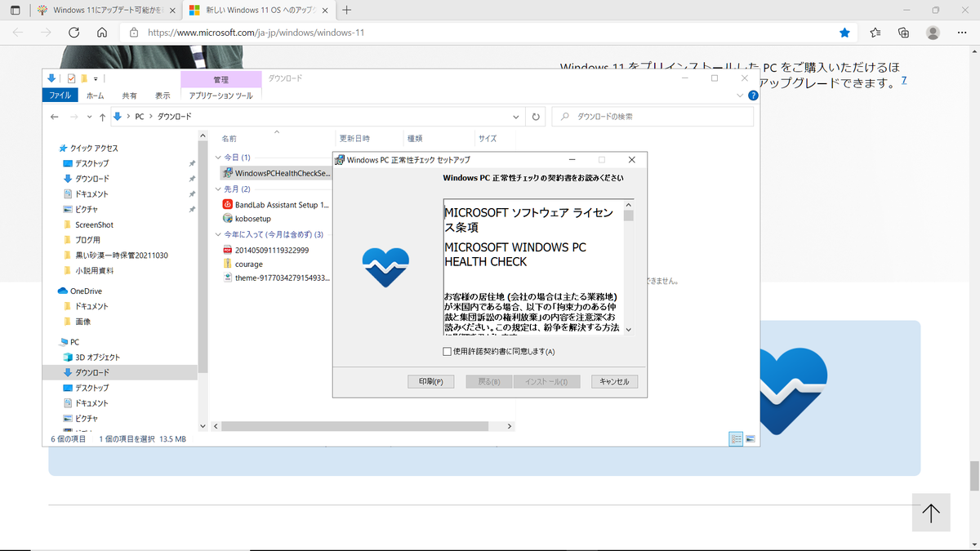The height and width of the screenshot is (551, 980).
Task: Click Edge browser back button
Action: pos(18,33)
